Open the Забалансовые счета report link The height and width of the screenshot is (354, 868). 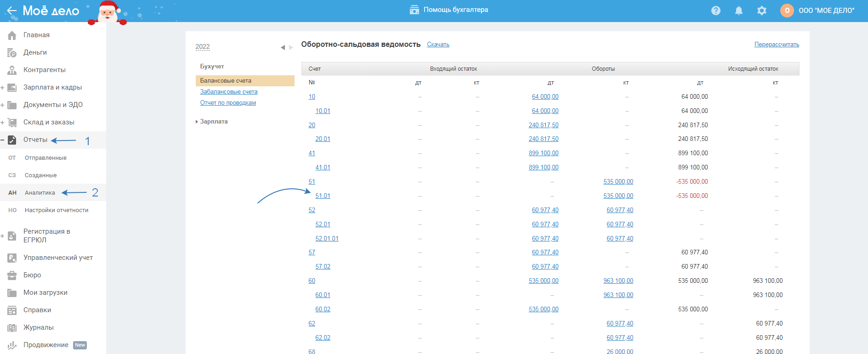point(228,92)
